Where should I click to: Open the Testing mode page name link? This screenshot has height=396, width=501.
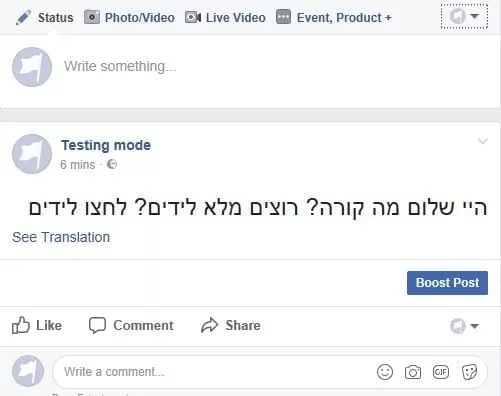tap(106, 145)
